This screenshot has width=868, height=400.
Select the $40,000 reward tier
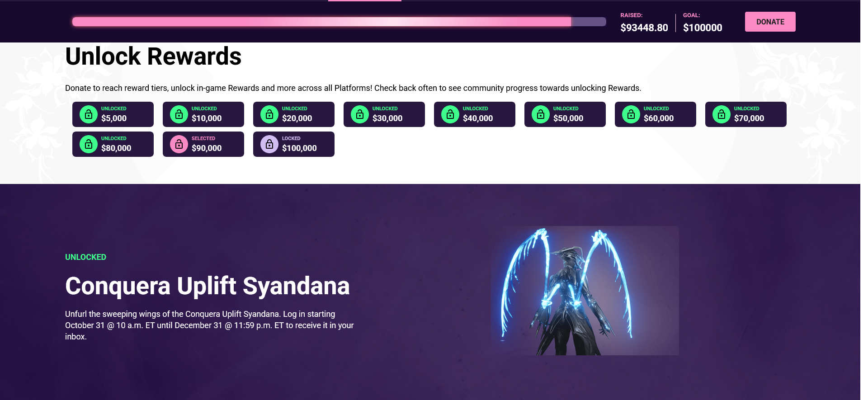click(x=475, y=114)
